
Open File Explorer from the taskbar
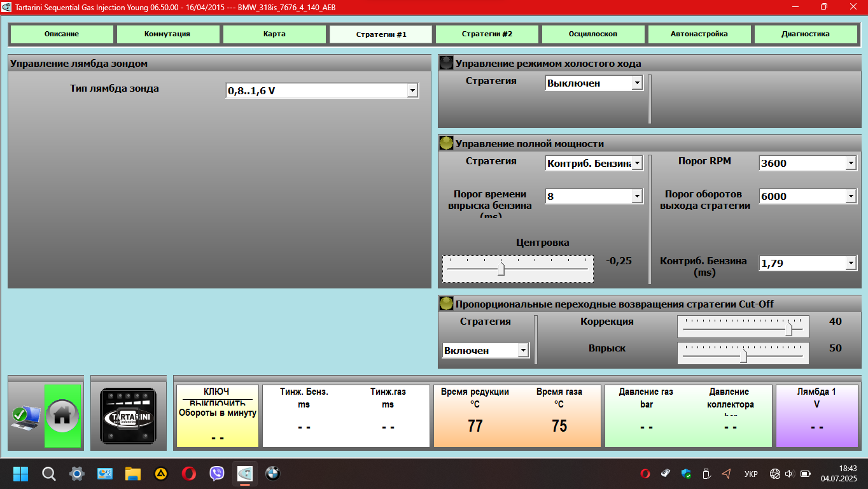(x=132, y=473)
